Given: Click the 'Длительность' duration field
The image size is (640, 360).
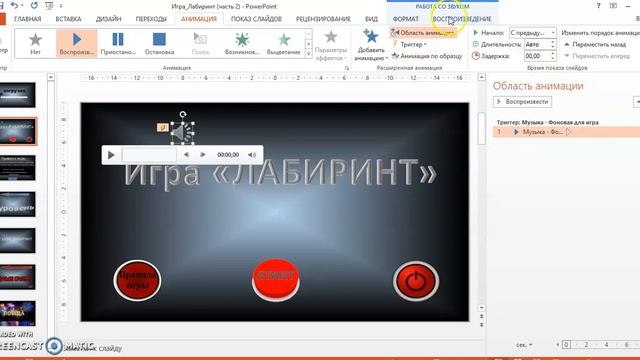Looking at the screenshot, I should tap(536, 44).
